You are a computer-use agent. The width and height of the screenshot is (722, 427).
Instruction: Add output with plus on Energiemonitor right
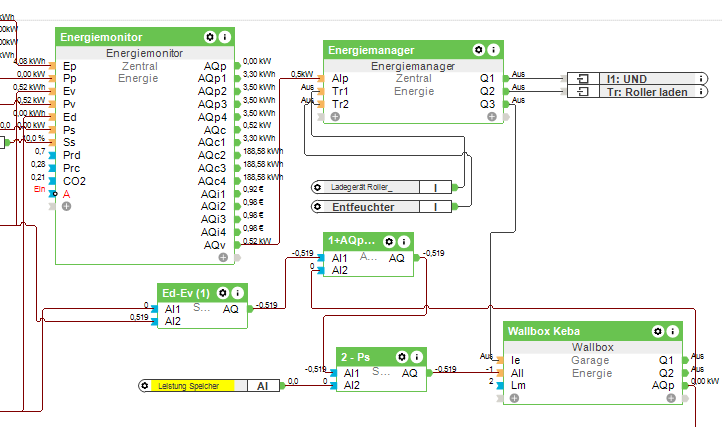(223, 257)
